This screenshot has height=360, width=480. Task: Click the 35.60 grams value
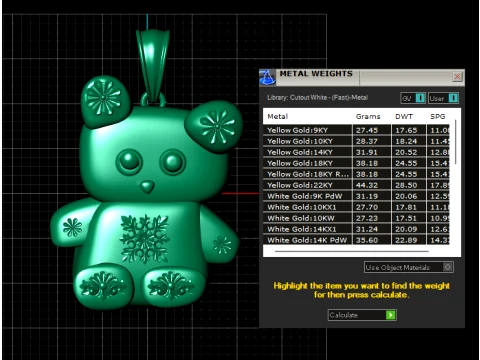367,240
